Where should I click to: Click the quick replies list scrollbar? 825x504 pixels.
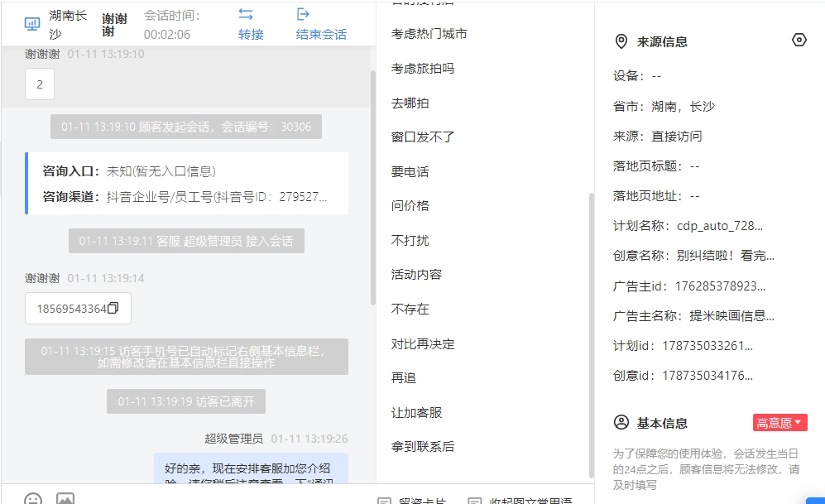(592, 335)
